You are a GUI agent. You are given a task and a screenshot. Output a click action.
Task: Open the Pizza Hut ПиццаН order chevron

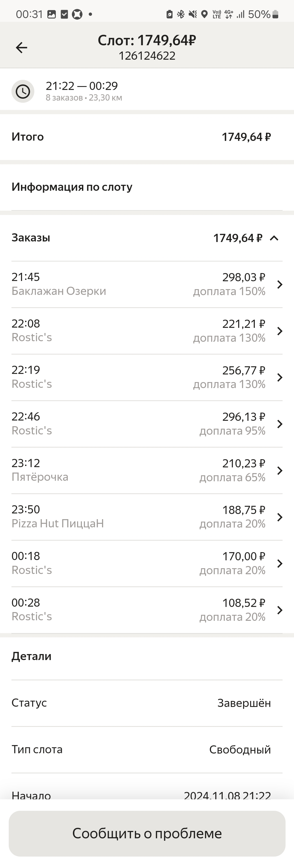coord(280,517)
